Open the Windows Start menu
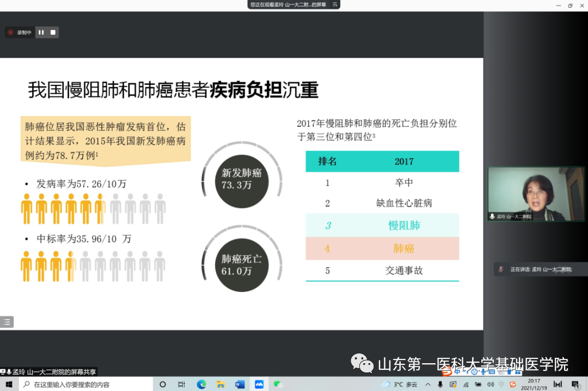This screenshot has height=391, width=588. (9, 384)
